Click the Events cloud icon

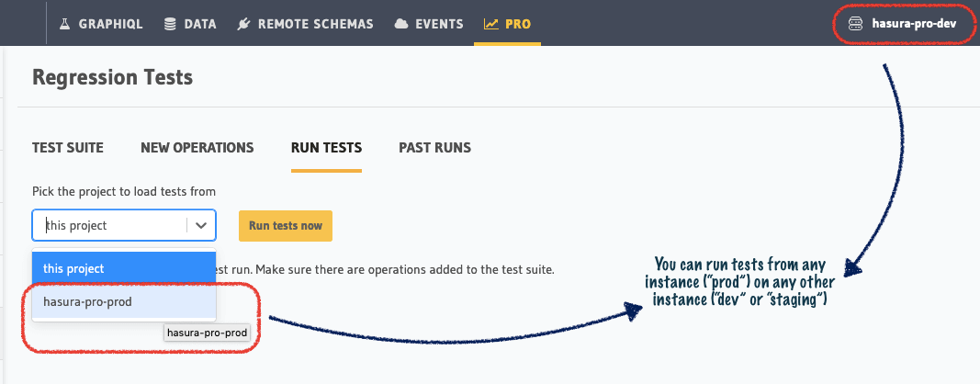(400, 24)
